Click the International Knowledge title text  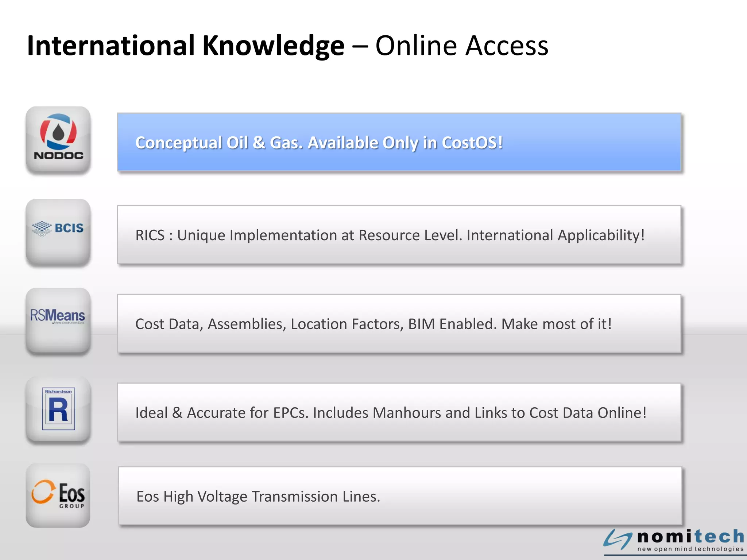coord(186,46)
